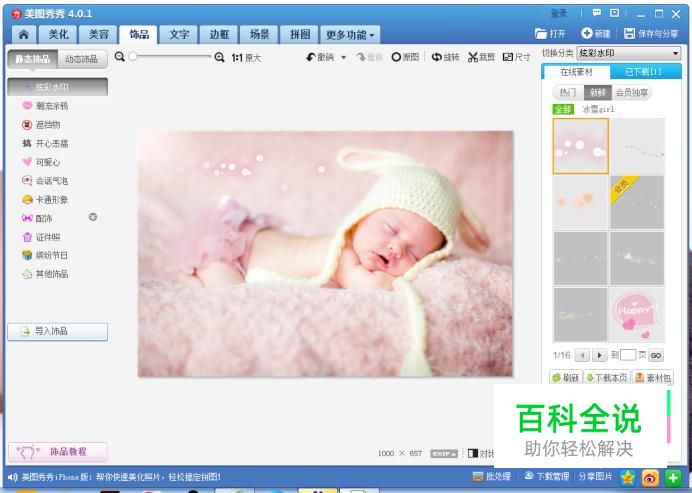Image resolution: width=692 pixels, height=493 pixels.
Task: Click the 导入饰品 button
Action: pyautogui.click(x=57, y=331)
